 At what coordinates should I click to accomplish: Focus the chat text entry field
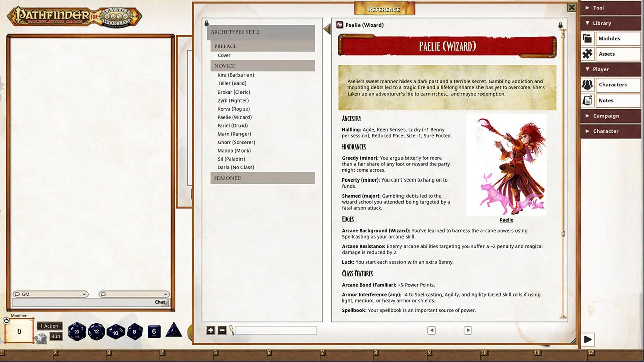[83, 302]
